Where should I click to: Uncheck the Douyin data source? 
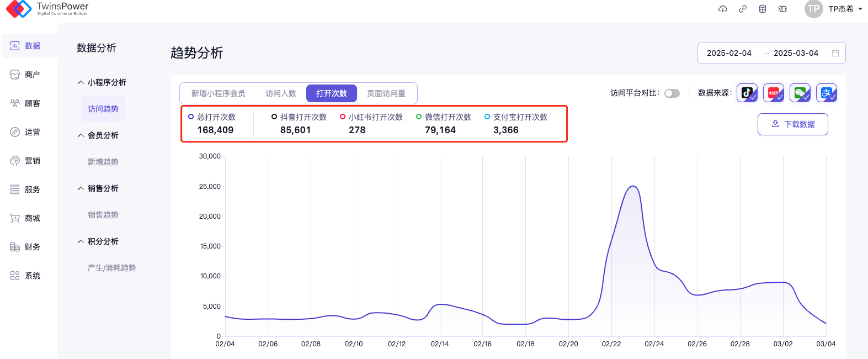(x=747, y=93)
